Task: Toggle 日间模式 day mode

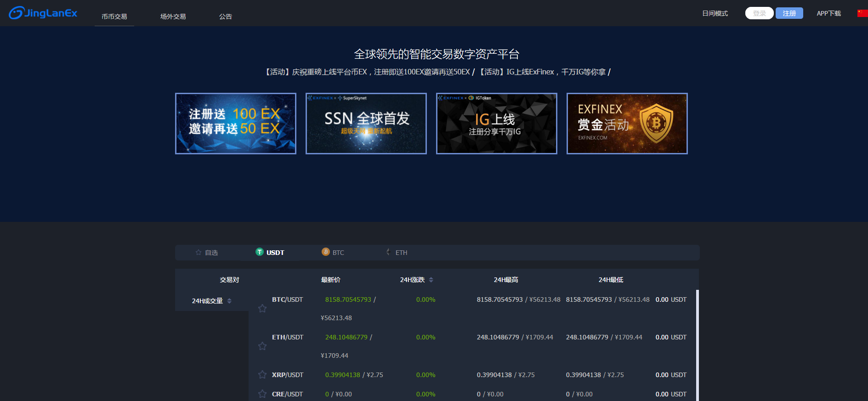Action: pyautogui.click(x=715, y=13)
